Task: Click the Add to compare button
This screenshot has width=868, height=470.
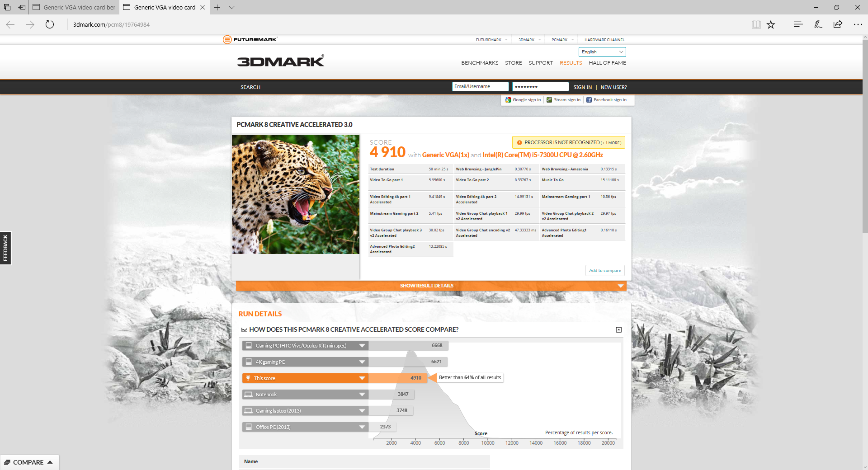Action: coord(605,271)
